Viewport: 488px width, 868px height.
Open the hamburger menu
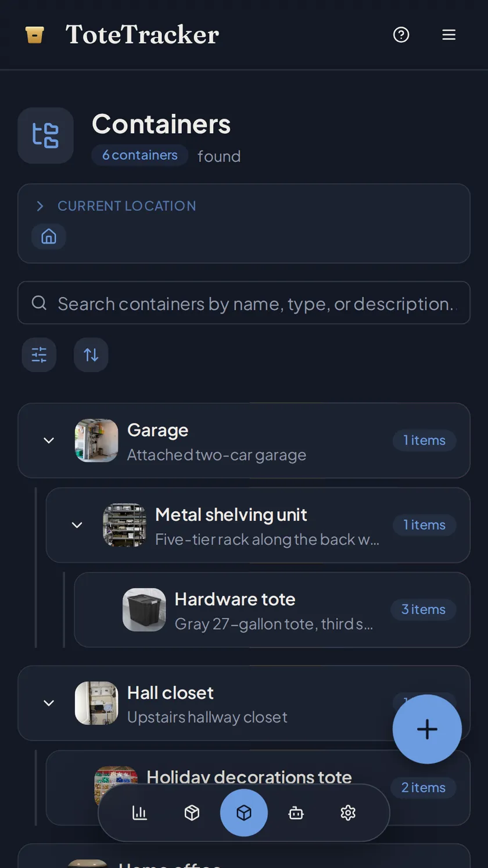pos(448,35)
